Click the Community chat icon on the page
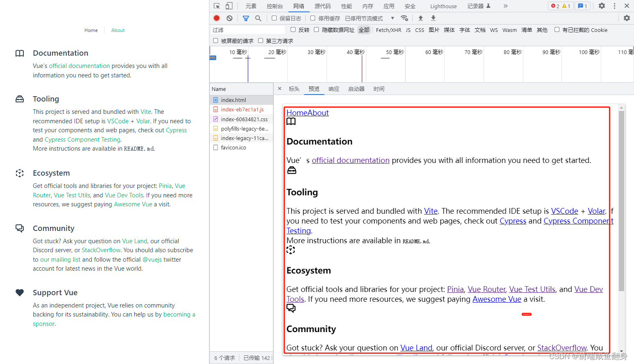 [x=20, y=228]
